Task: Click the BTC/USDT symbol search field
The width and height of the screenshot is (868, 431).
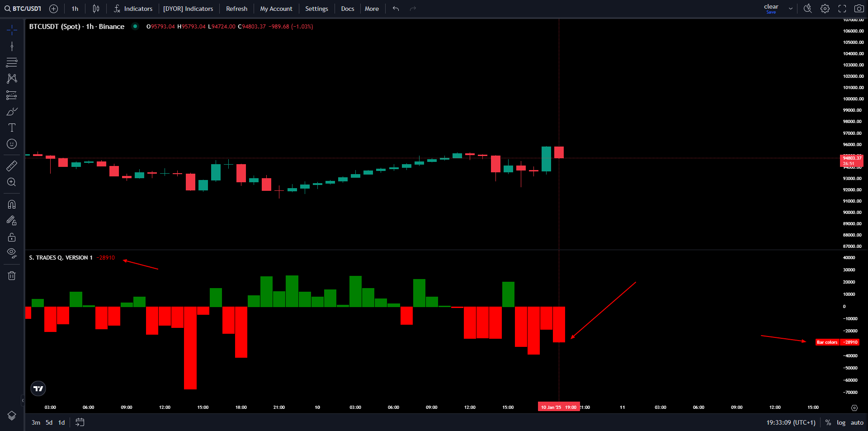Action: tap(23, 9)
